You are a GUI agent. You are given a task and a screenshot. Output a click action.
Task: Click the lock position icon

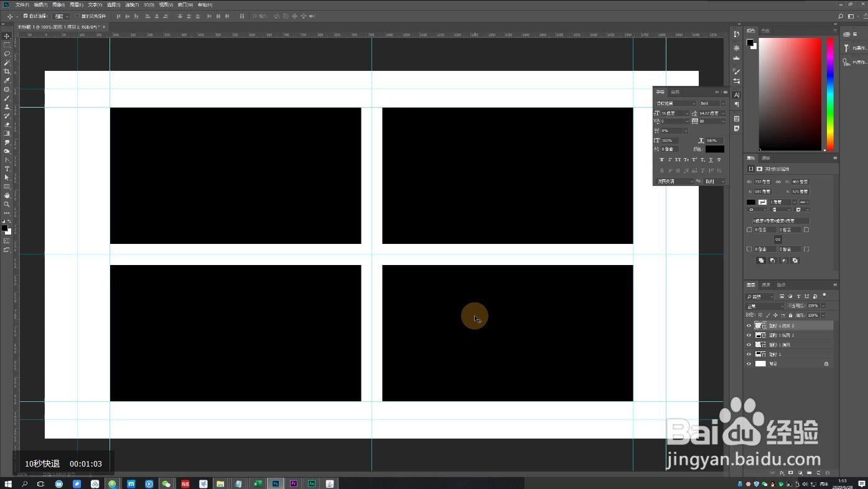point(775,315)
